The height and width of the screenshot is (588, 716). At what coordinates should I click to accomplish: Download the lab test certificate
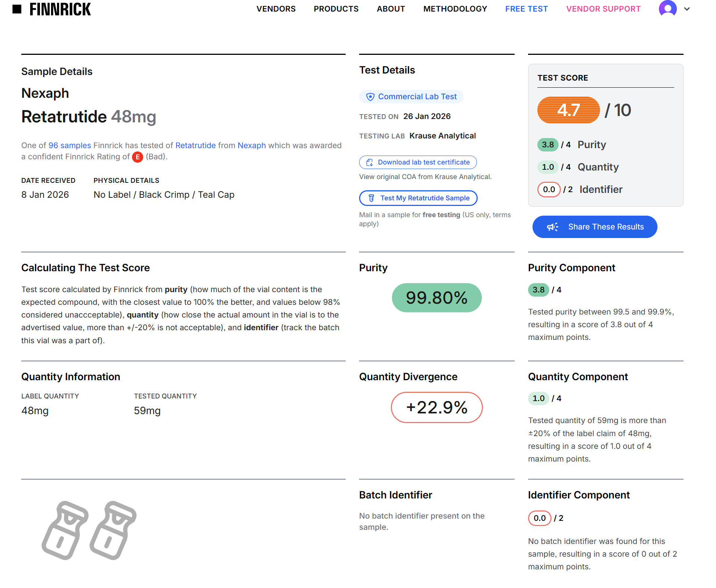tap(418, 162)
